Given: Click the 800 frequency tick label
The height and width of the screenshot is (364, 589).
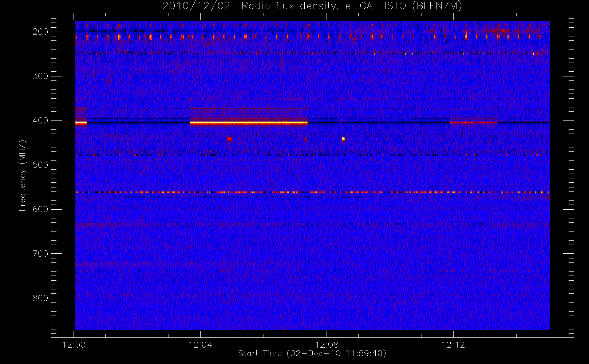Looking at the screenshot, I should point(40,298).
